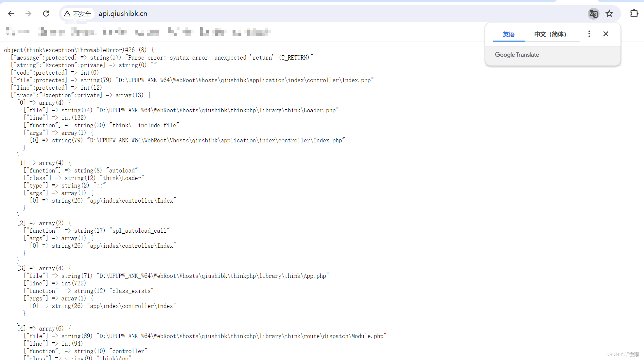The image size is (644, 360).
Task: Select the 英语 tab in translate popup
Action: coord(509,34)
